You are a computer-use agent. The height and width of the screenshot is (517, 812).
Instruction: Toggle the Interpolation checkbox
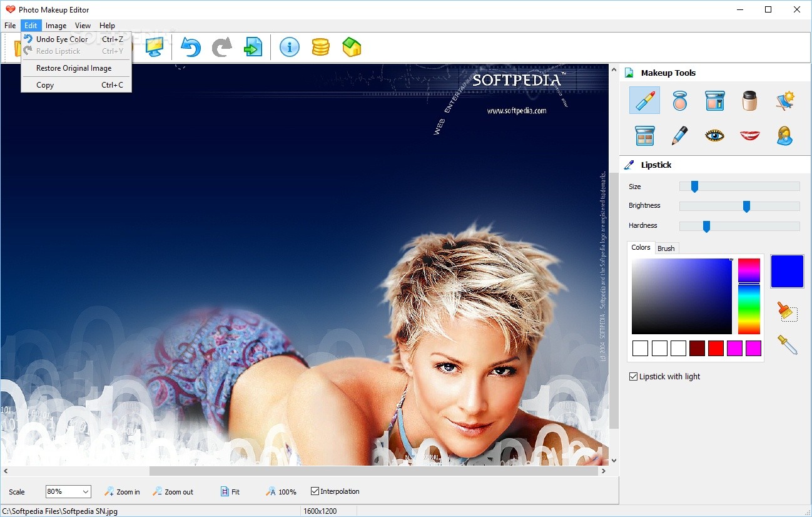pos(315,491)
